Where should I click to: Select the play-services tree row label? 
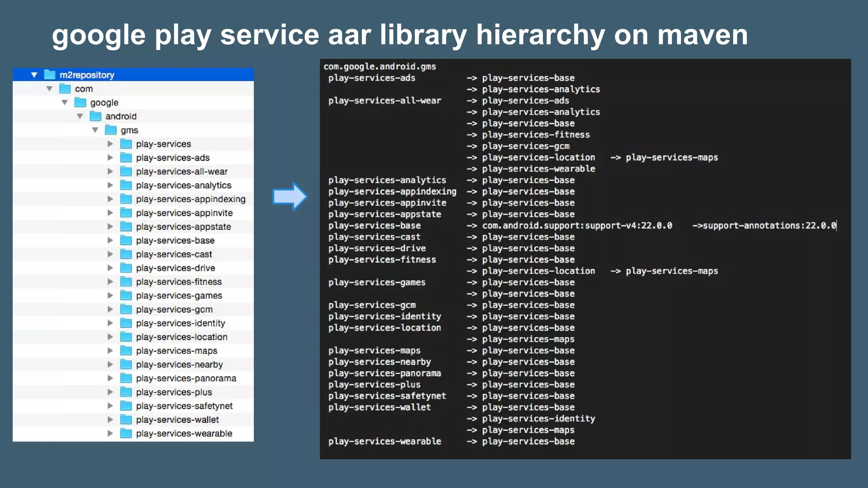tap(164, 144)
